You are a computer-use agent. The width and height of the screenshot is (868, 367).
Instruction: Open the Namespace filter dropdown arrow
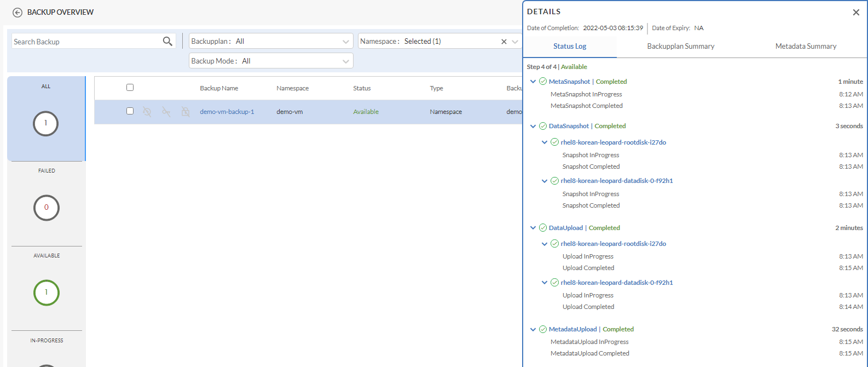coord(515,42)
